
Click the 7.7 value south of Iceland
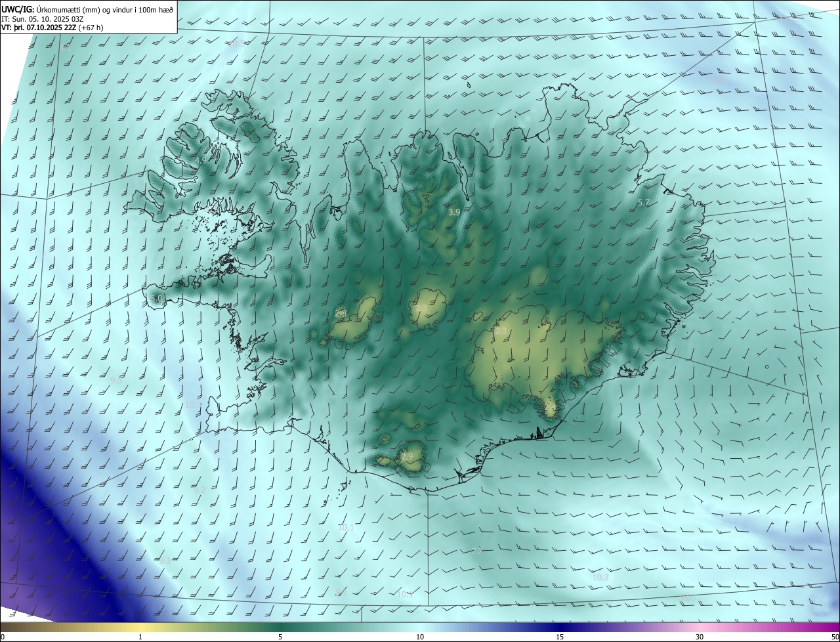[477, 551]
